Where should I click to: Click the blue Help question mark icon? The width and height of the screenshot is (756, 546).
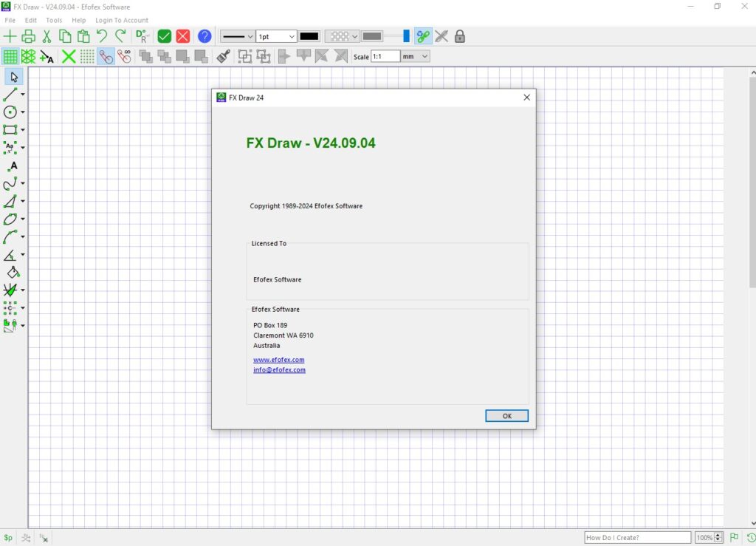point(205,35)
